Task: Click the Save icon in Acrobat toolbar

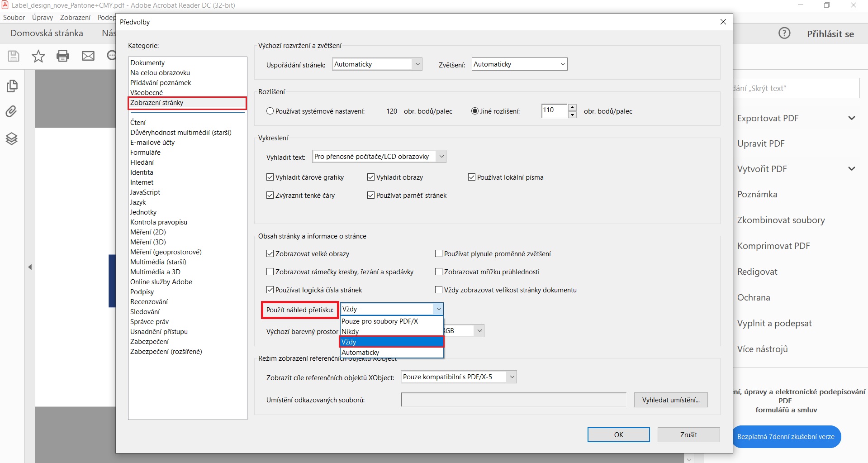Action: click(x=14, y=56)
